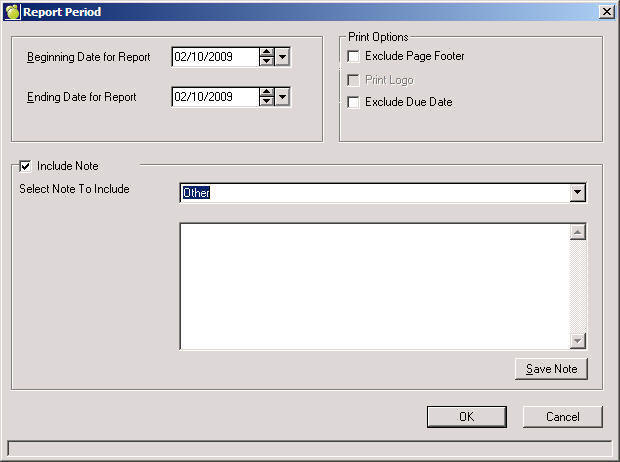The height and width of the screenshot is (462, 620).
Task: Uncheck the Include Note checkbox
Action: click(x=26, y=166)
